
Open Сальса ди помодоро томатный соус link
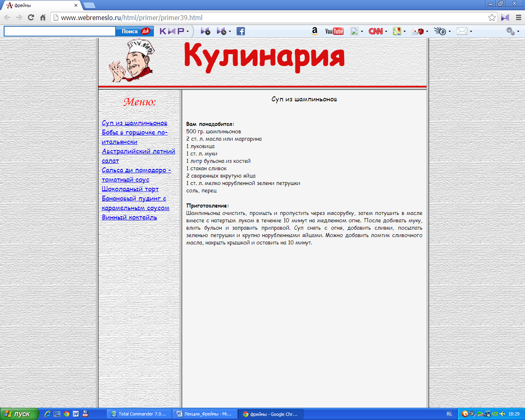[136, 175]
